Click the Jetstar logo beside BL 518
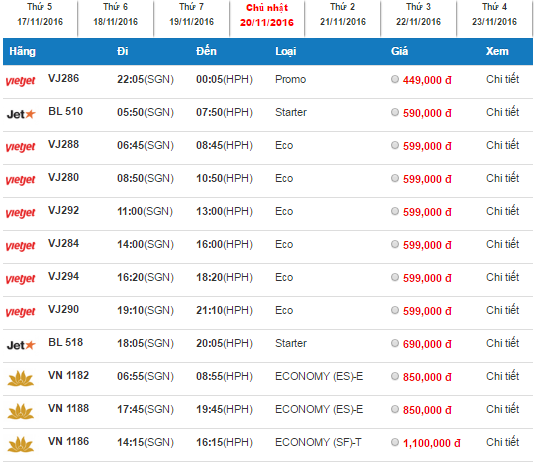534x463 pixels. click(21, 345)
